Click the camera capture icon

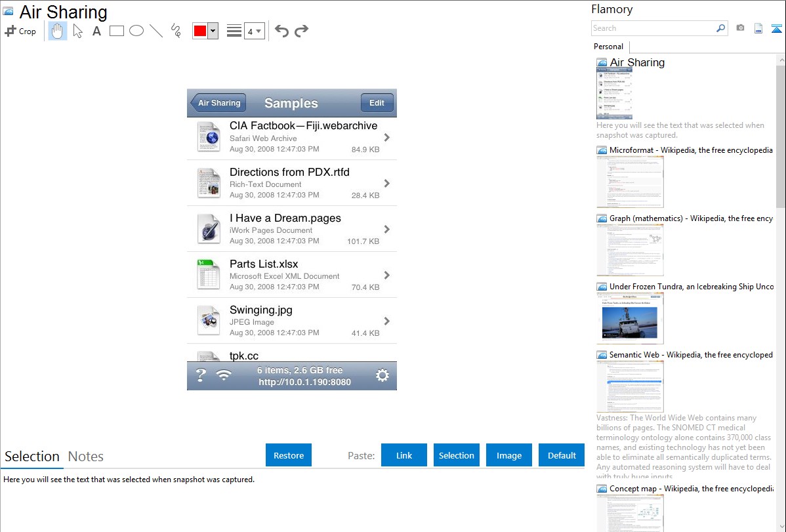pyautogui.click(x=740, y=28)
